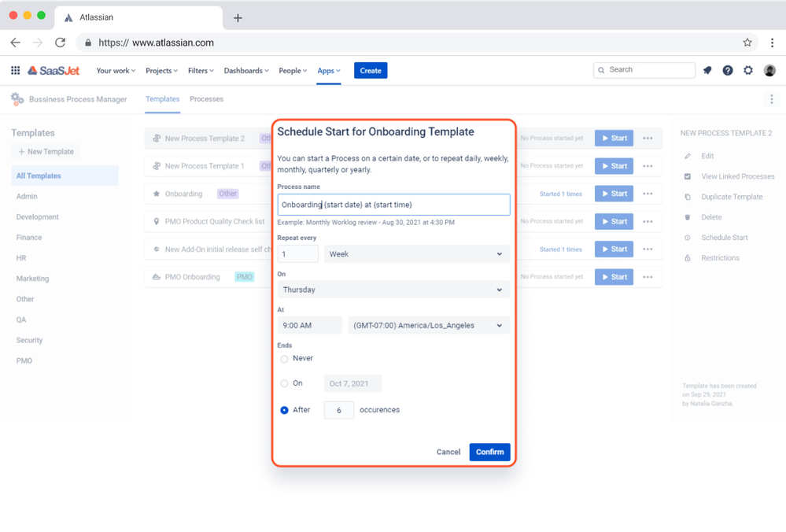Bookmark page with star icon
This screenshot has height=532, width=786.
click(x=747, y=42)
